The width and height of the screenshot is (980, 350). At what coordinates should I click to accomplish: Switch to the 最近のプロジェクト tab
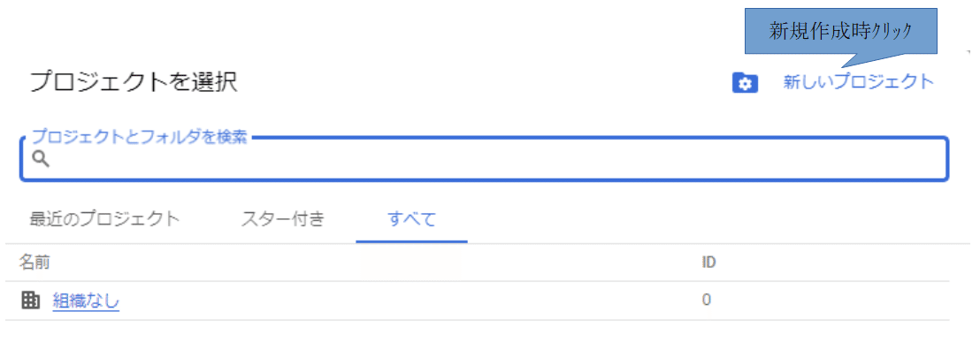pyautogui.click(x=105, y=219)
